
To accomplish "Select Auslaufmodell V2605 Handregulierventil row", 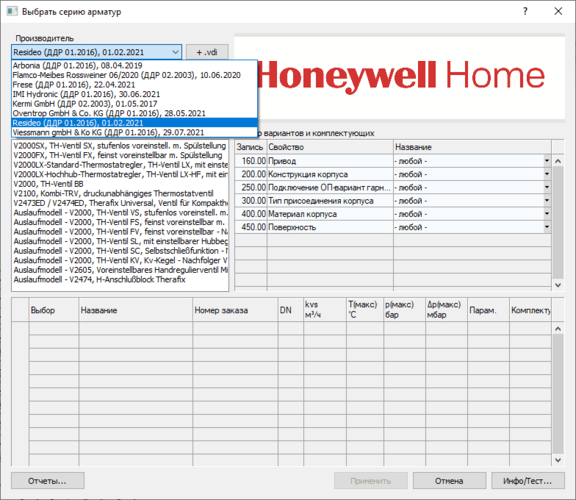I will 120,270.
